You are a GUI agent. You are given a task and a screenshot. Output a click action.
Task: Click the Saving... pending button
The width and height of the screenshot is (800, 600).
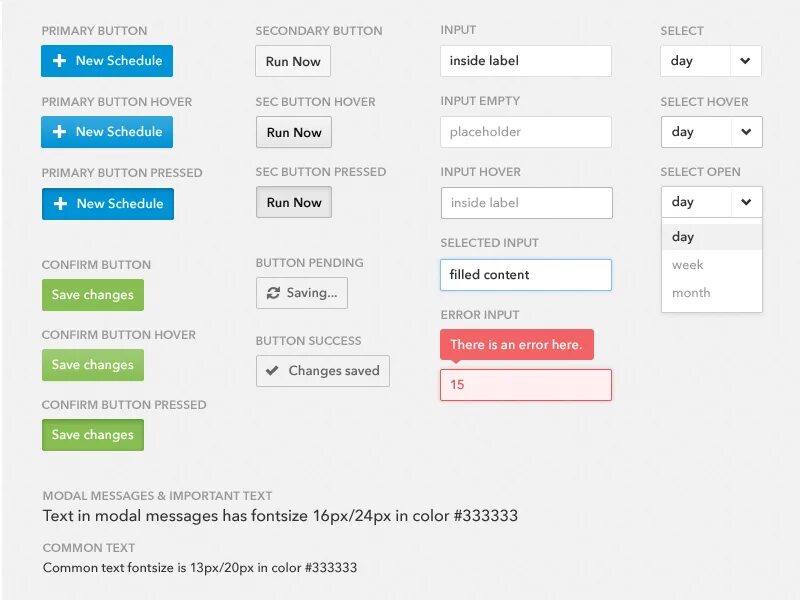(x=302, y=293)
